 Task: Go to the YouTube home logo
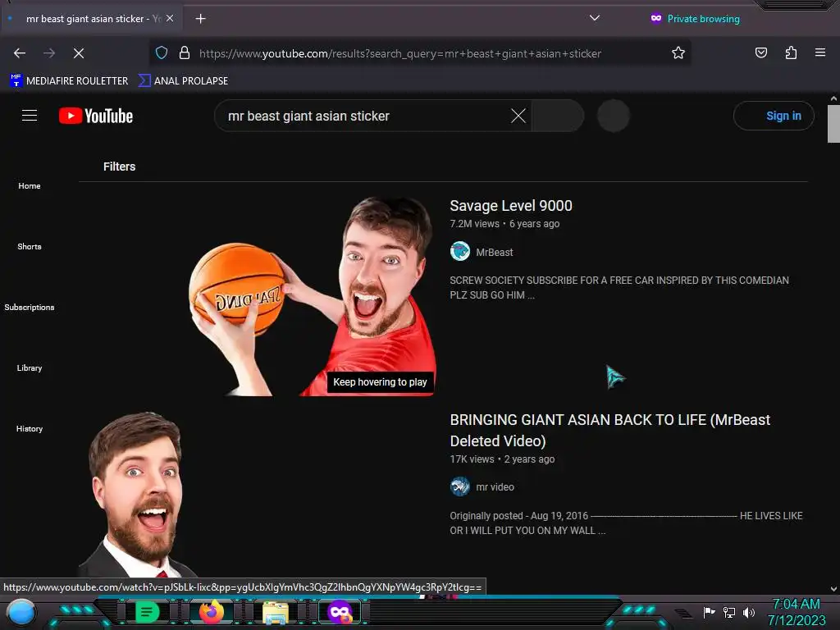tap(96, 116)
